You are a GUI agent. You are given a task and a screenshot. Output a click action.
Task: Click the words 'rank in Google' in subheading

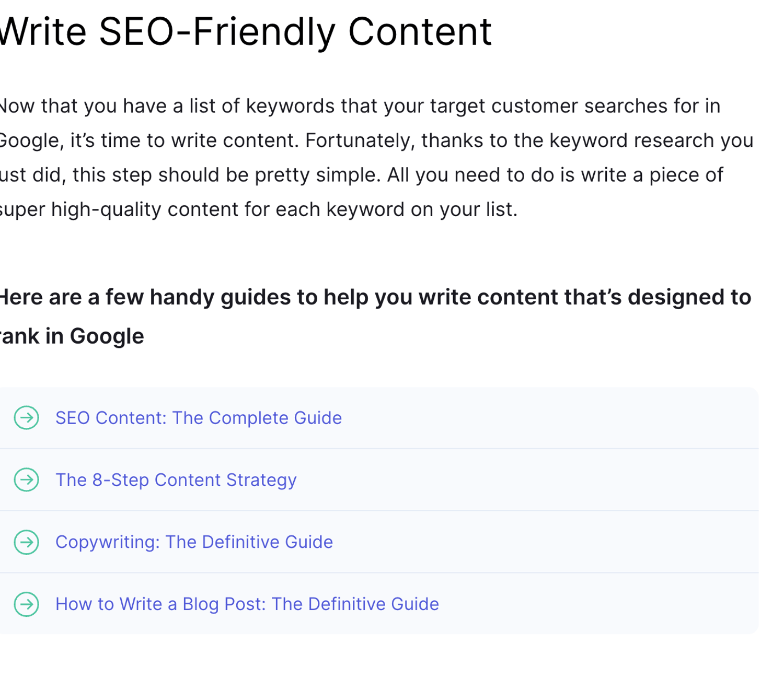pos(72,336)
